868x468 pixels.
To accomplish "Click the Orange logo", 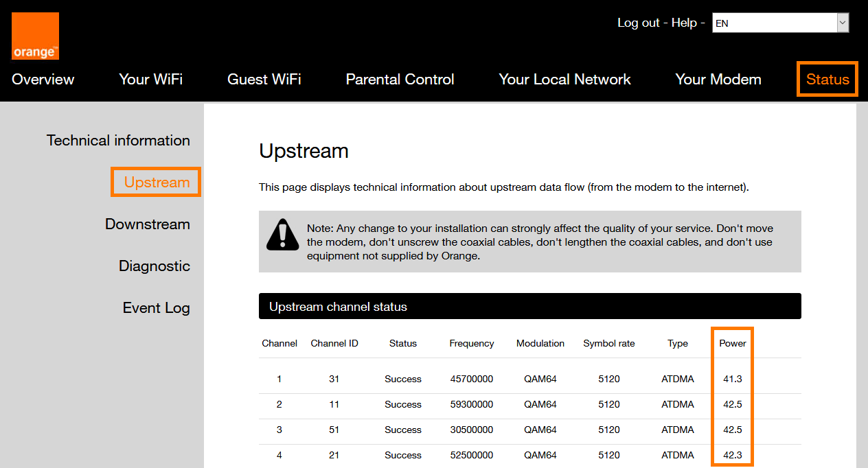I will tap(35, 36).
